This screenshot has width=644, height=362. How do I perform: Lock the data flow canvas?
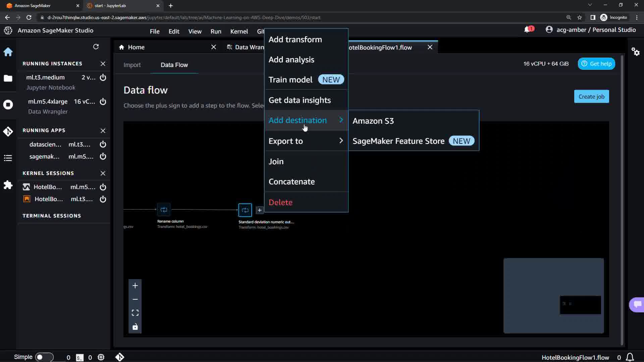pos(135,327)
